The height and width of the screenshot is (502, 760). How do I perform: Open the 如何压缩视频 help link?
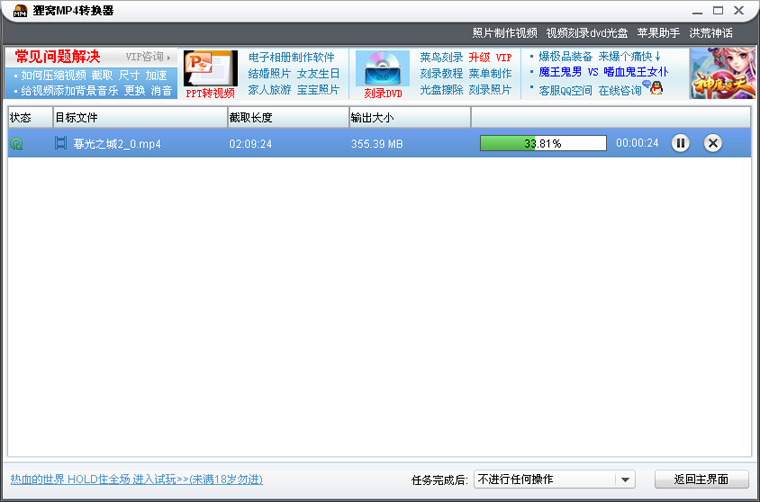54,76
